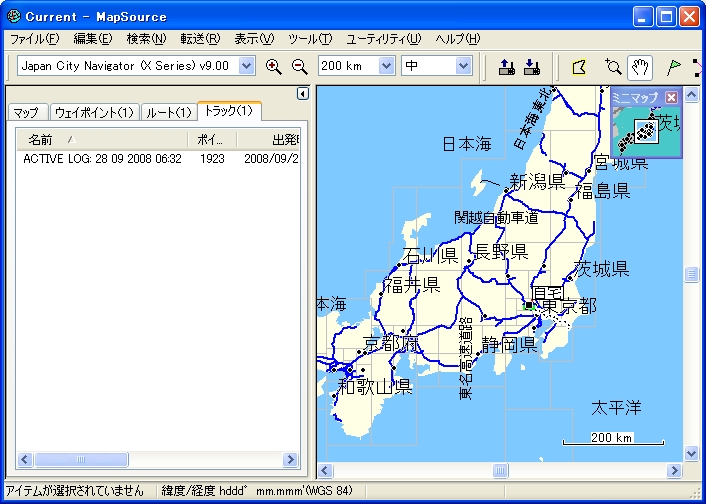Select the hand pan tool
Image resolution: width=706 pixels, height=504 pixels.
[x=640, y=67]
